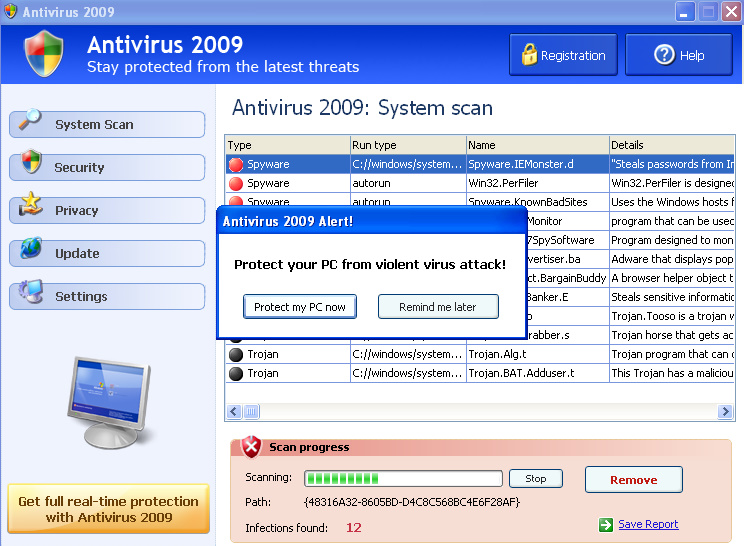Click Protect my PC now
This screenshot has height=546, width=744.
tap(300, 307)
